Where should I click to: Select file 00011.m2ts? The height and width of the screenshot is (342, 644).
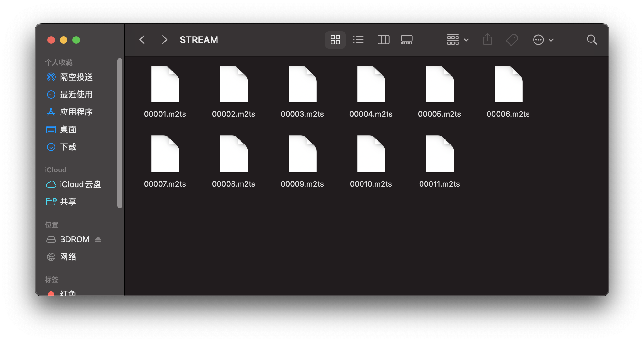440,154
